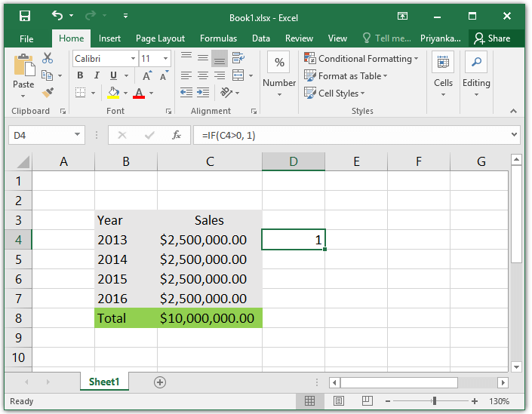Switch to Page Break Preview view
This screenshot has height=414, width=532.
click(367, 401)
